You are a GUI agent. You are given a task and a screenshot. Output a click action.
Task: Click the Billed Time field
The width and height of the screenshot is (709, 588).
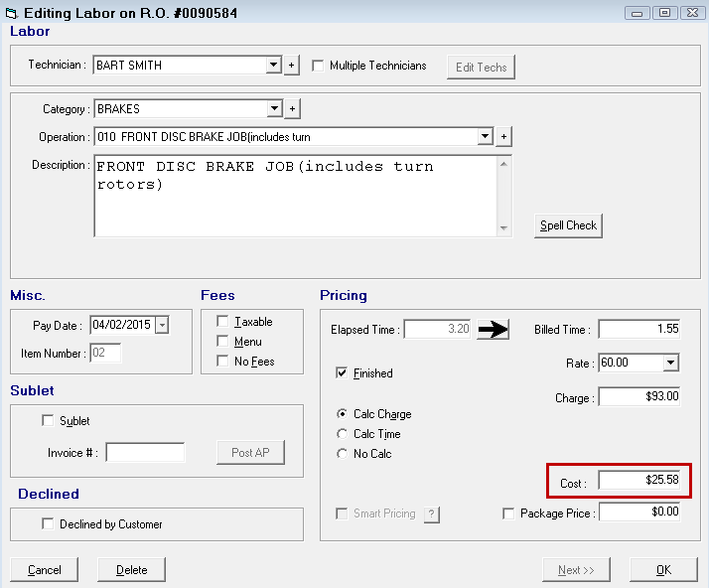point(639,329)
